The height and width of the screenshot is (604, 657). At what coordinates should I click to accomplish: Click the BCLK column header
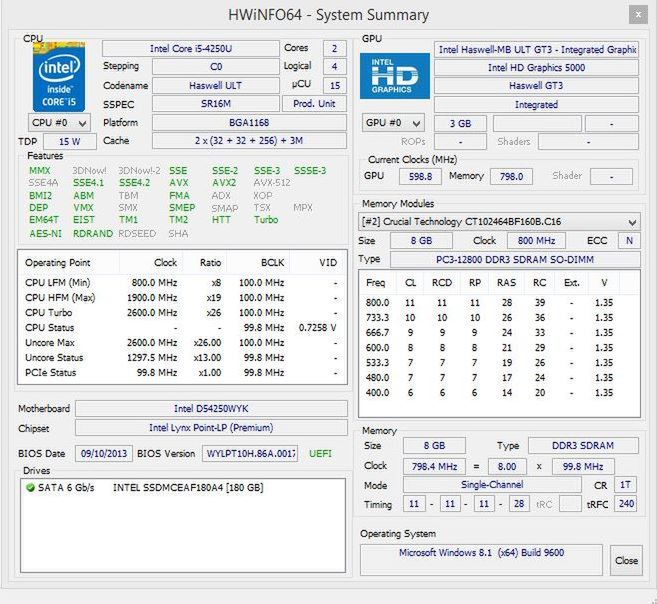pos(258,263)
